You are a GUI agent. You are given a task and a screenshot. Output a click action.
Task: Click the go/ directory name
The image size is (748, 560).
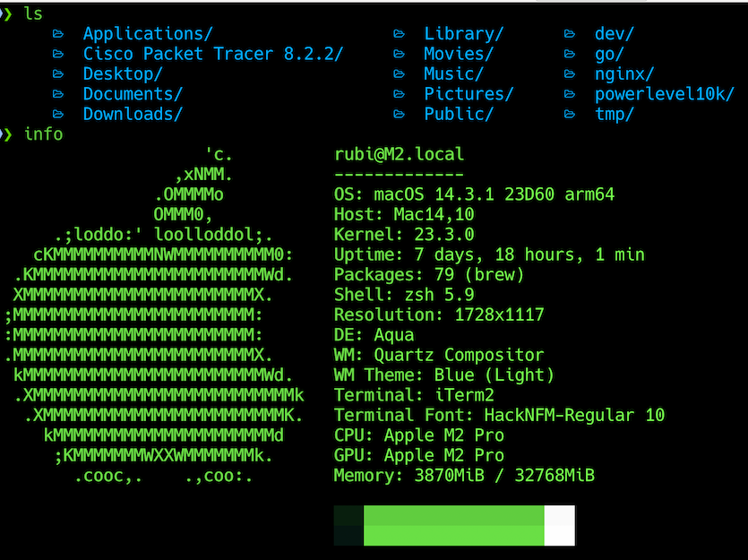(x=609, y=54)
